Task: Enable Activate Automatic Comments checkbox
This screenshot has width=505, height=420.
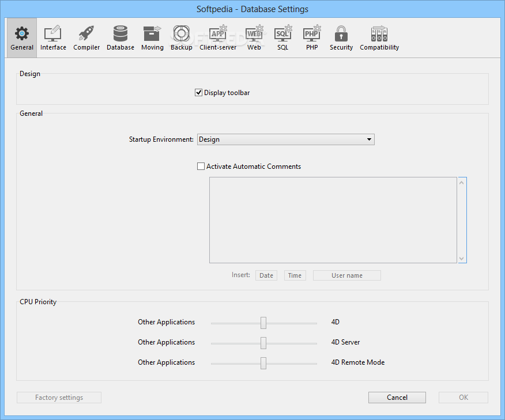Action: (x=201, y=167)
